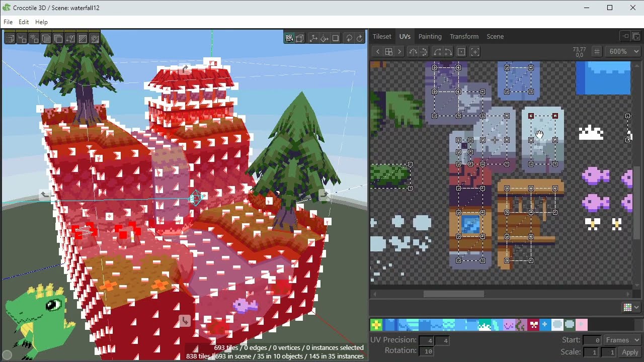Open the Tileset tab

tap(382, 36)
